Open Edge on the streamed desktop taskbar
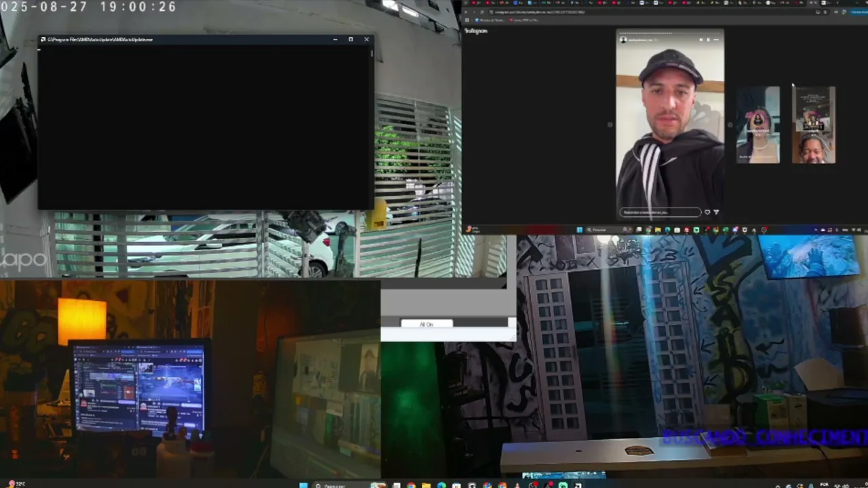The image size is (868, 488). (667, 230)
